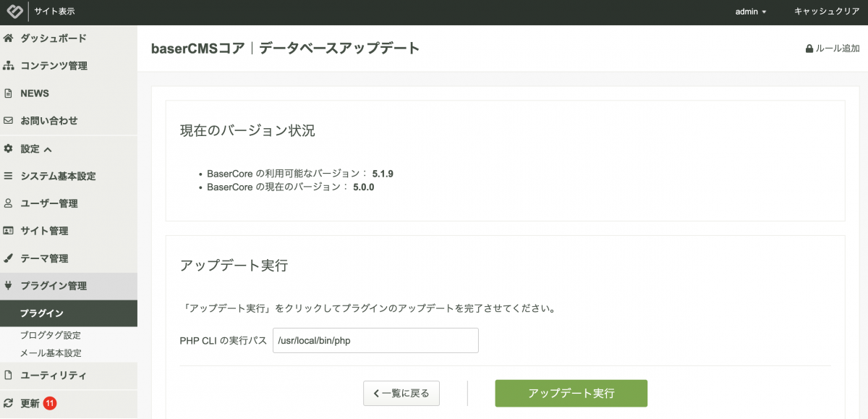868x419 pixels.
Task: Click the テーマ管理 paintbrush icon
Action: (9, 258)
